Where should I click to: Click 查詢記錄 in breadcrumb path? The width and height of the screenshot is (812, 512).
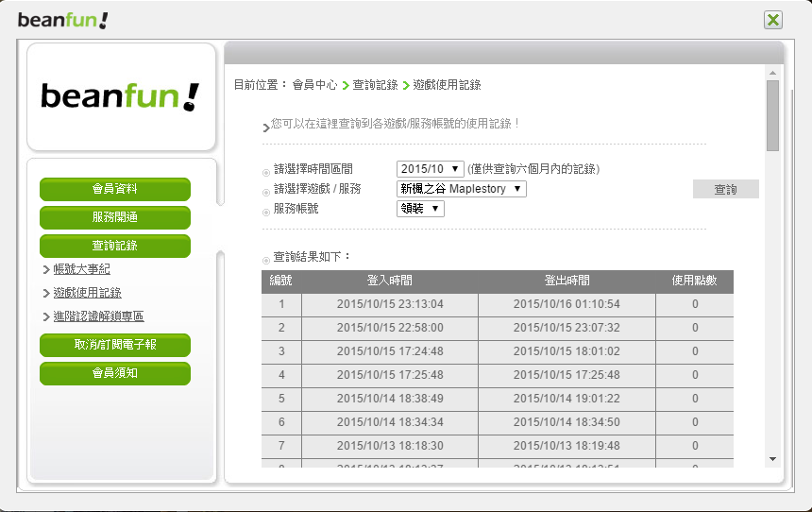(375, 85)
